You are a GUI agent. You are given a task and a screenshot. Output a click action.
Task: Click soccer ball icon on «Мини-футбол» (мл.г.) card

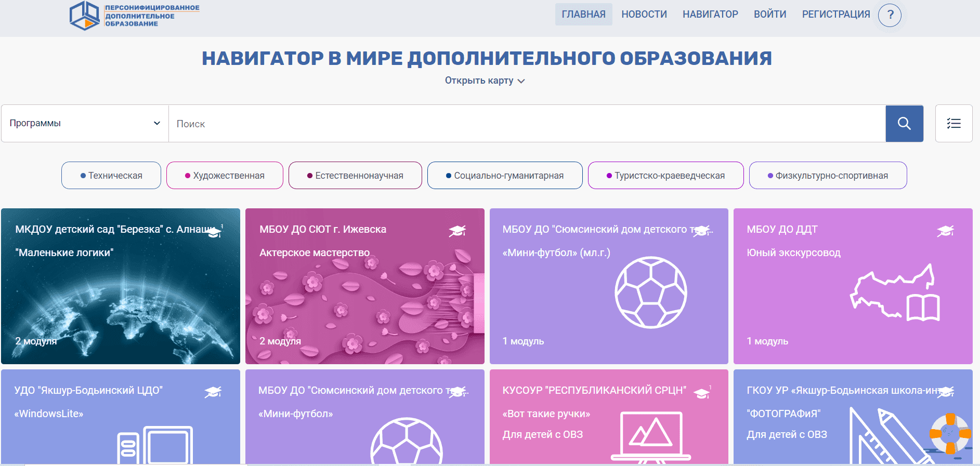tap(651, 292)
